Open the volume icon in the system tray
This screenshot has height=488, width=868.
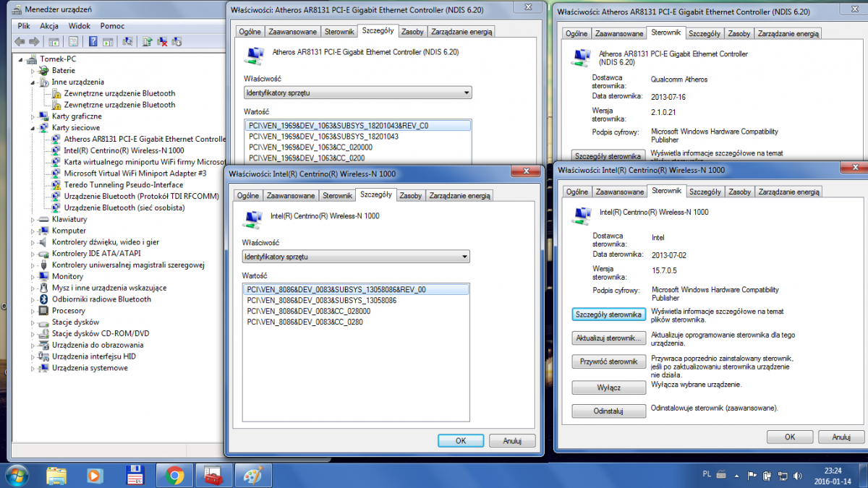[x=797, y=476]
